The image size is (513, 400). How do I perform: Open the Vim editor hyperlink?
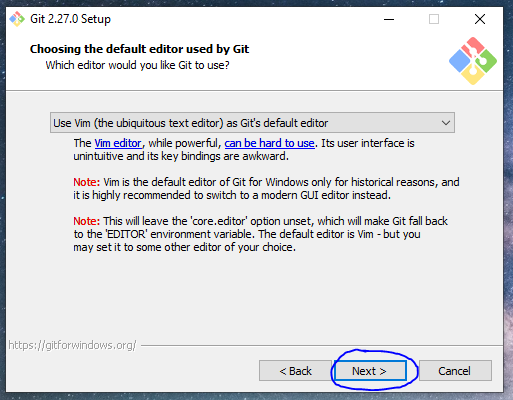[118, 143]
